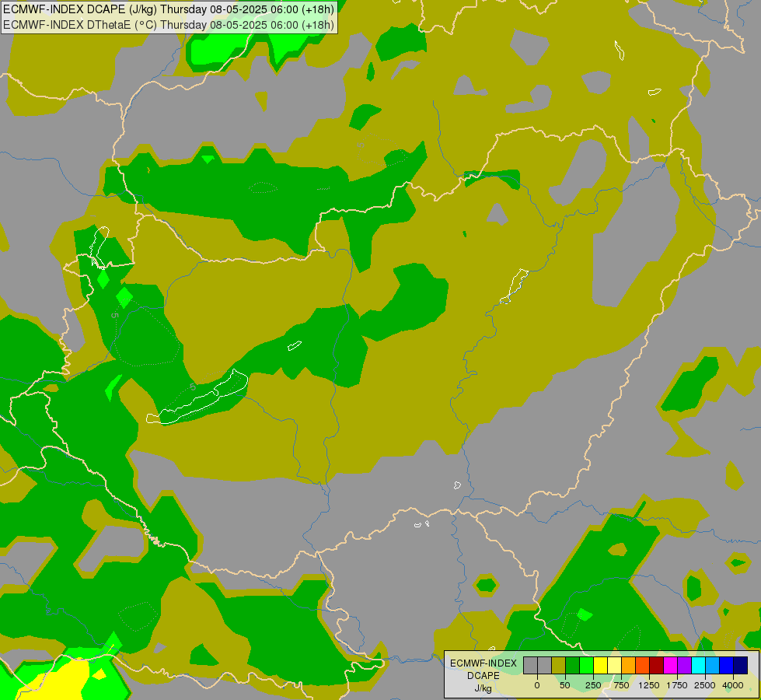Image resolution: width=761 pixels, height=700 pixels.
Task: Click the legend label 1250
Action: coord(649,685)
